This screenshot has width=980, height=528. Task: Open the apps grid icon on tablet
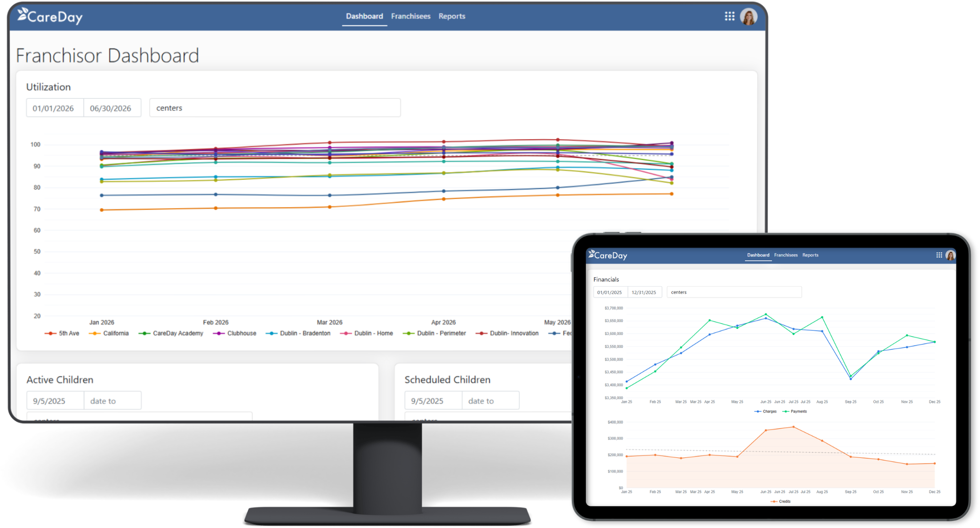[939, 255]
